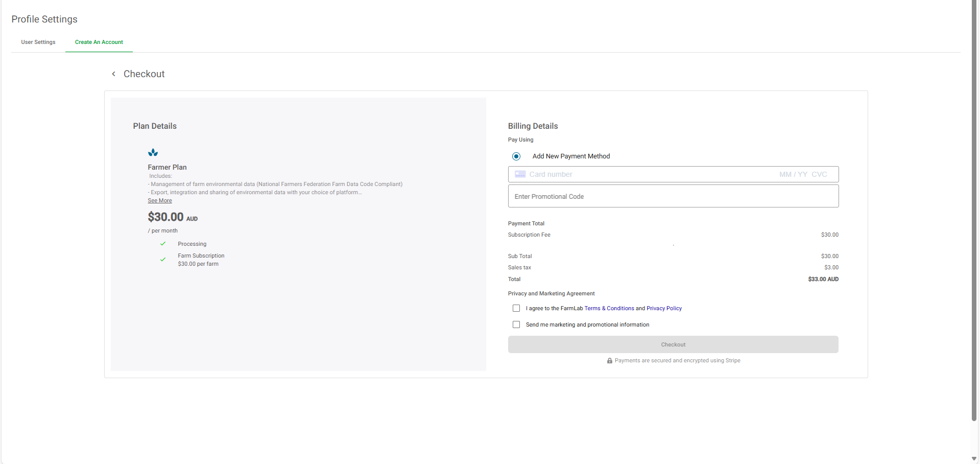Image resolution: width=980 pixels, height=464 pixels.
Task: Tick the FarmLab terms agreement checkbox
Action: click(516, 308)
